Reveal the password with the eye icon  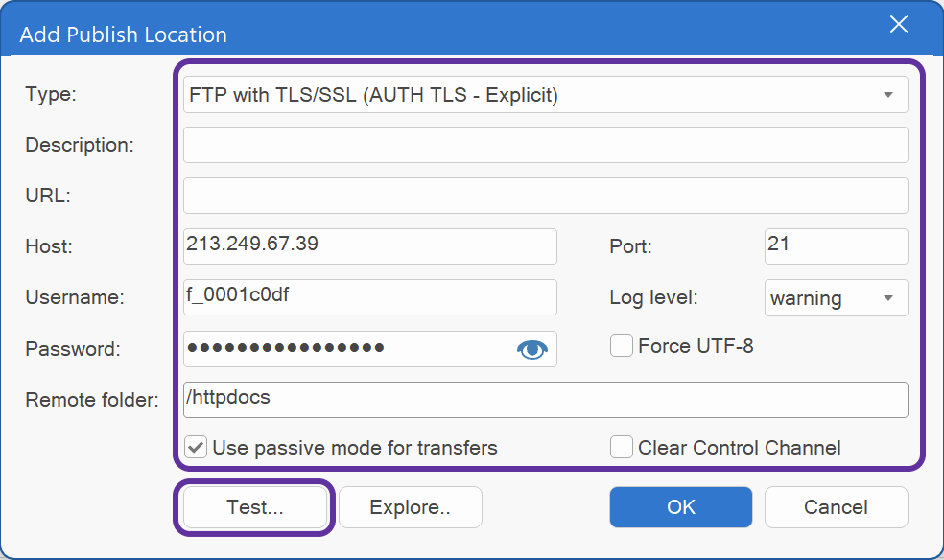coord(531,350)
